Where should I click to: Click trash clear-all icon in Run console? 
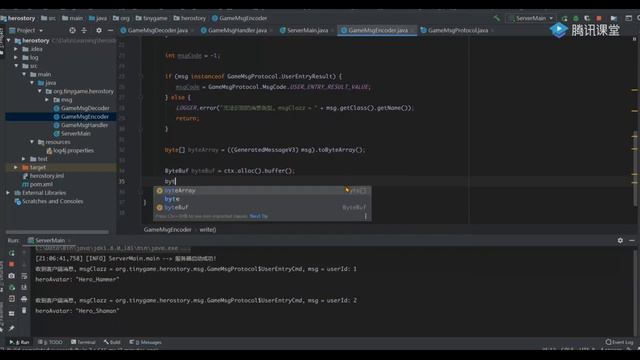point(24,311)
